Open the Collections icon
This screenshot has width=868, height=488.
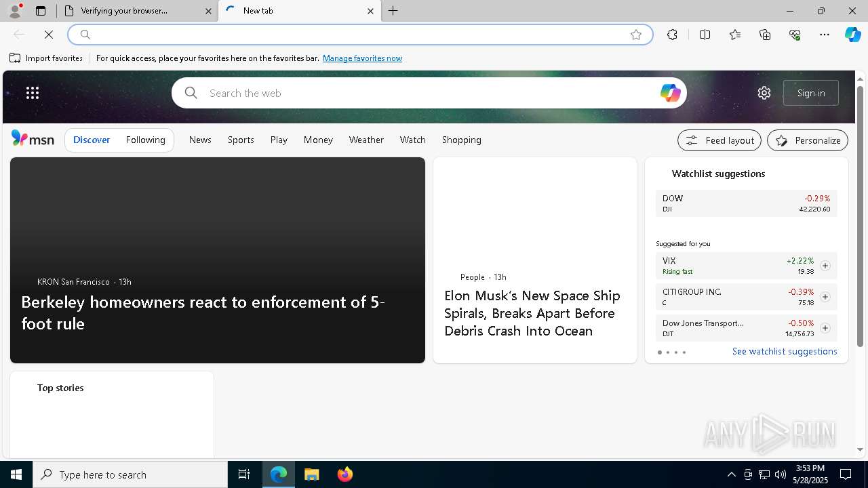pyautogui.click(x=765, y=35)
